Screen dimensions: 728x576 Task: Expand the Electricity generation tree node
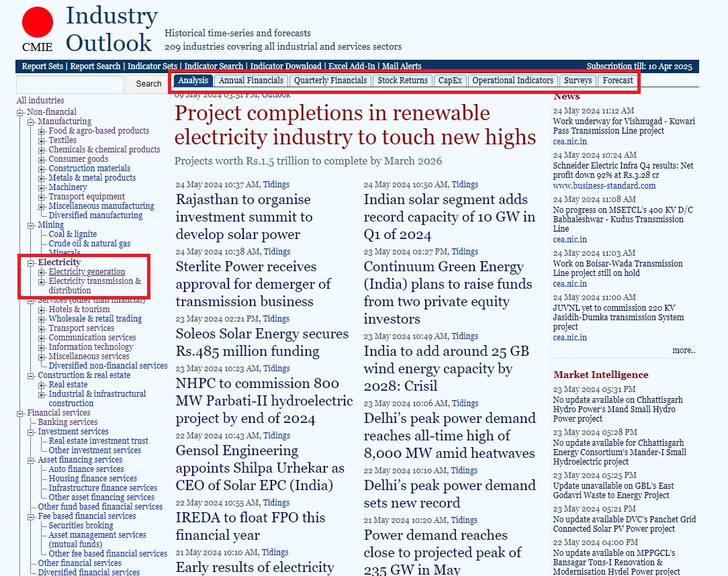point(42,273)
